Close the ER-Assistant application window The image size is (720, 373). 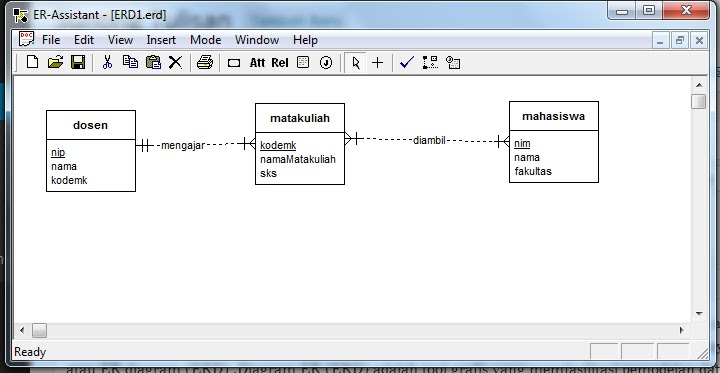click(x=686, y=11)
